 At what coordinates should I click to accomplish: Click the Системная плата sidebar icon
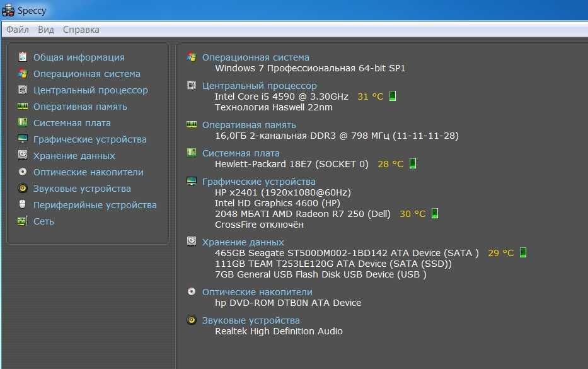click(23, 122)
